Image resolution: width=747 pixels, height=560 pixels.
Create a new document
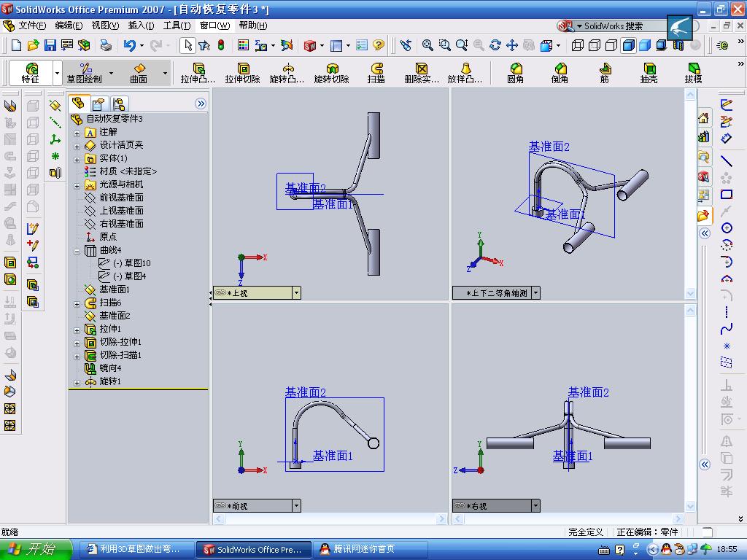click(16, 45)
